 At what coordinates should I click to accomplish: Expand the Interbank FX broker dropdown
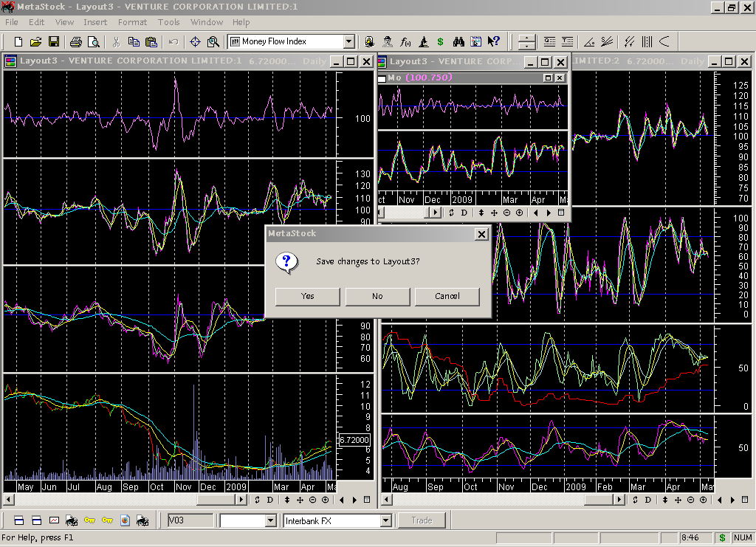click(x=385, y=520)
